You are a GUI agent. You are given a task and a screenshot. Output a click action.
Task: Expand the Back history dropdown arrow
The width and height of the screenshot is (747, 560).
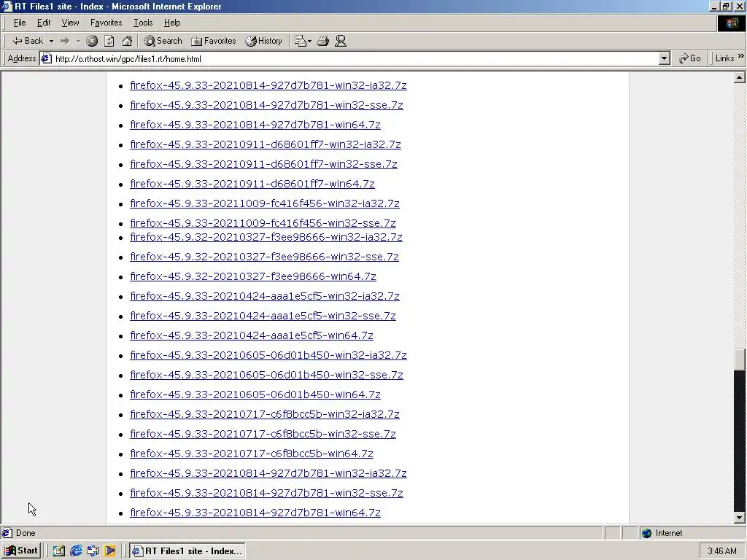[x=51, y=41]
